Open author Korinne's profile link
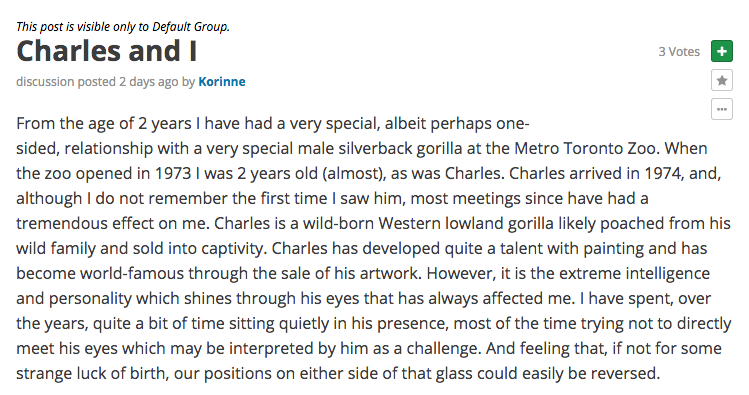Screen dimensions: 749x395 (x=222, y=82)
